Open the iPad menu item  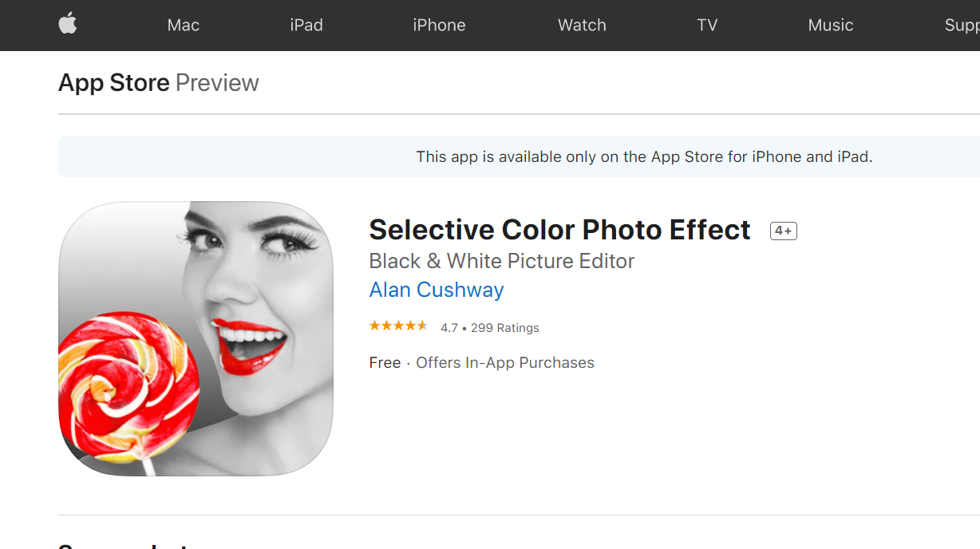point(306,25)
